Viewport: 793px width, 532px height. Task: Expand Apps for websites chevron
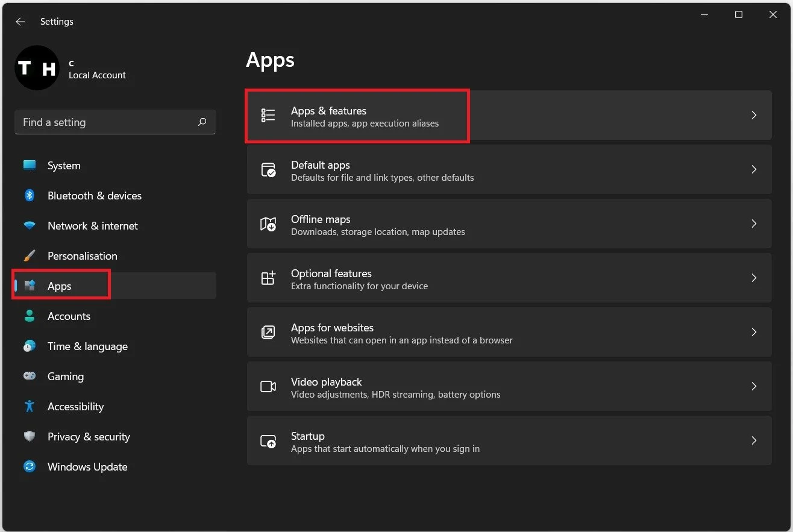tap(754, 332)
